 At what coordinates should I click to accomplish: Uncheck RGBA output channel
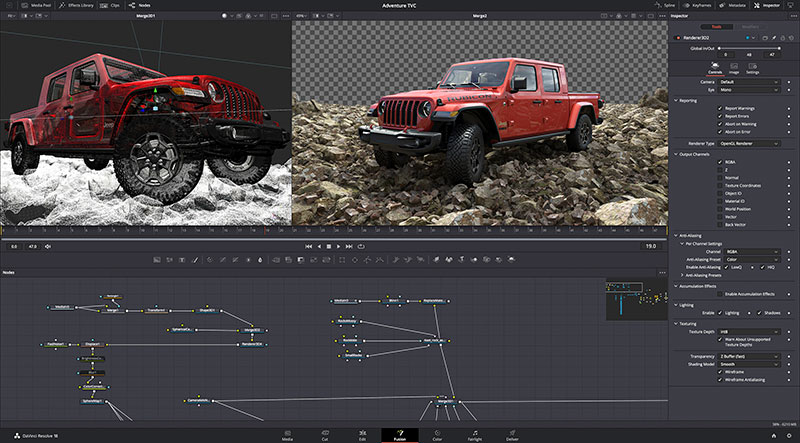point(720,162)
